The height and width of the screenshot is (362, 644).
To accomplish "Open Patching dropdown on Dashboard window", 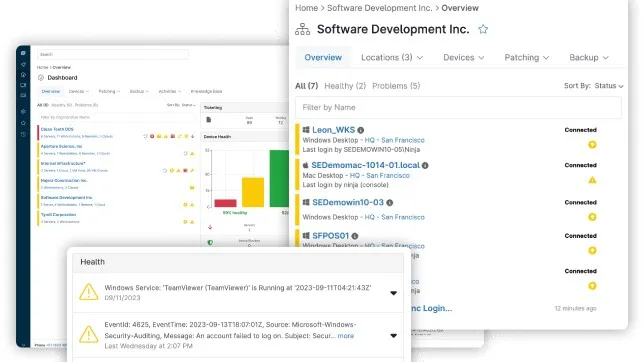I will click(x=109, y=91).
